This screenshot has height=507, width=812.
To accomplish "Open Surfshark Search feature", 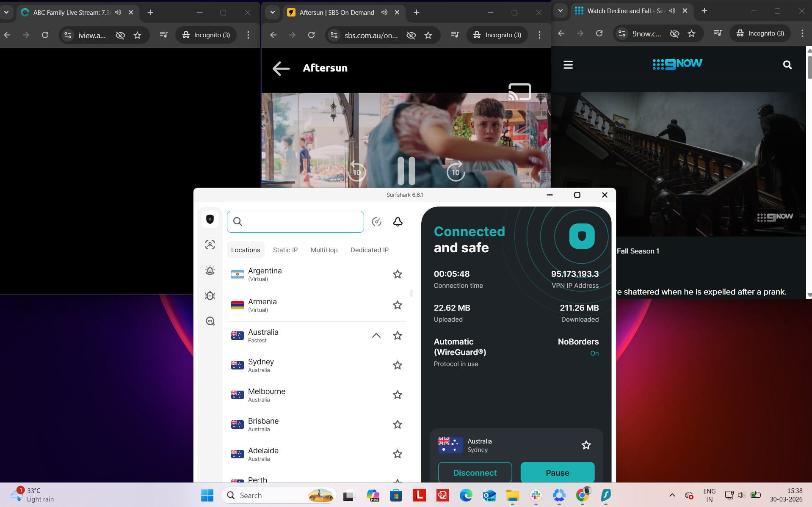I will (x=210, y=321).
